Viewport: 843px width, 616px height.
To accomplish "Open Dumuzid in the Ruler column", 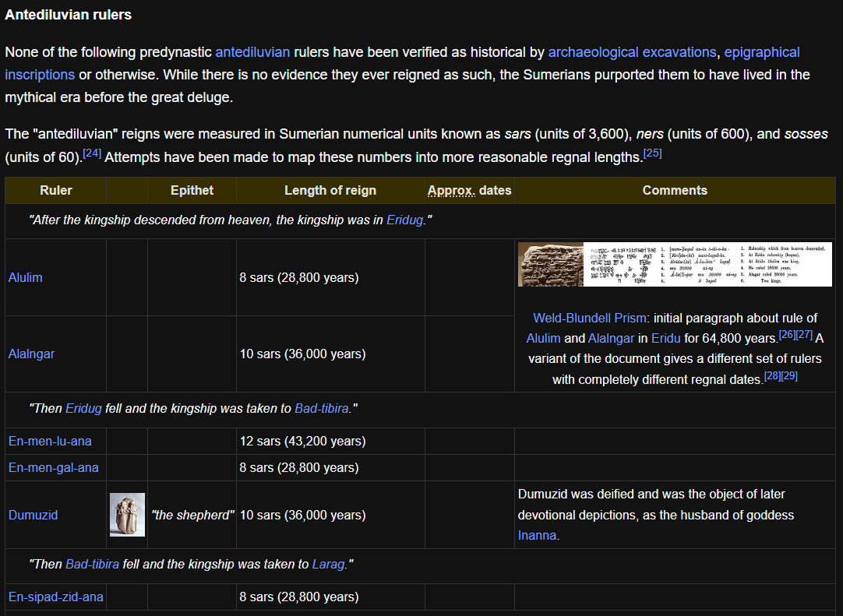I will tap(33, 515).
